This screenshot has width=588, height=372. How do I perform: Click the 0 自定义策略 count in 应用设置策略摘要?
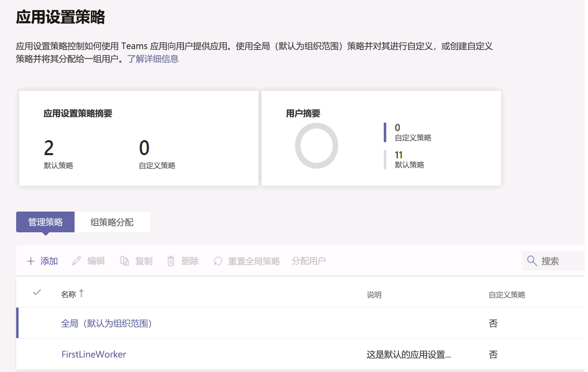tap(157, 154)
